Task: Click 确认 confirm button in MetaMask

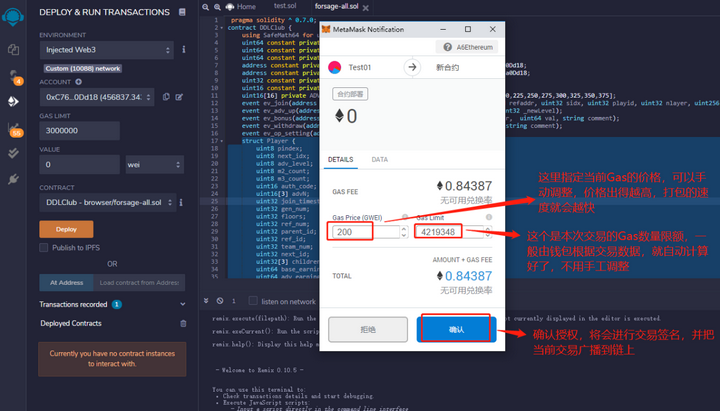Action: (456, 329)
